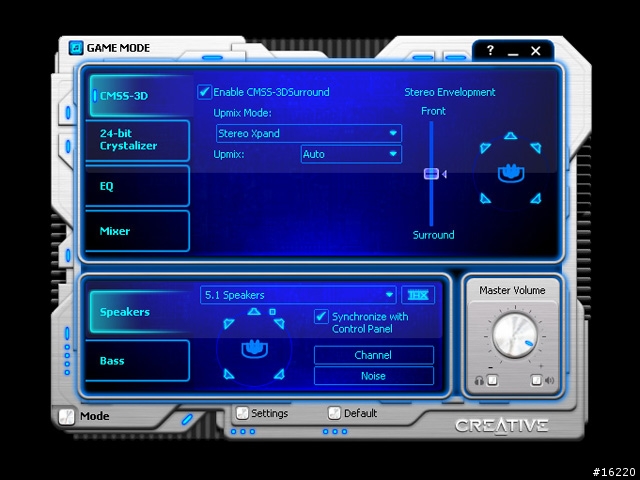Click the Settings label
The height and width of the screenshot is (480, 640).
pos(269,413)
